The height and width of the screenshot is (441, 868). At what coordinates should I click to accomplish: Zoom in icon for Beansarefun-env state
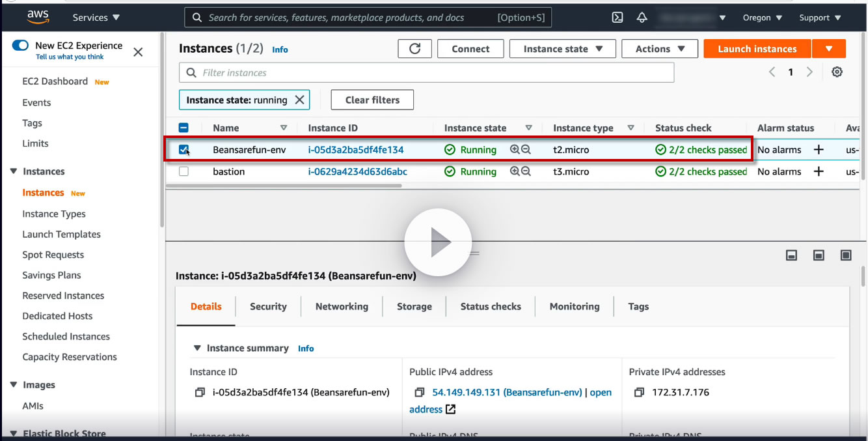[515, 150]
